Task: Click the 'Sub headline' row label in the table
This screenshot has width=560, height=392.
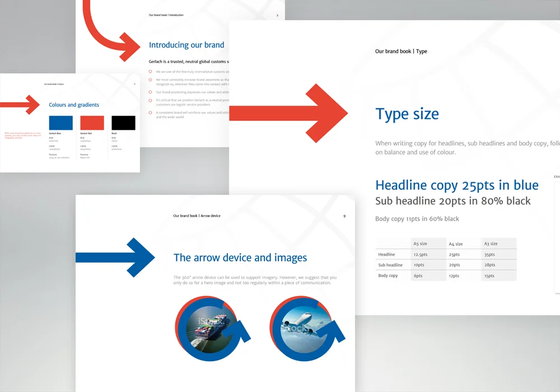Action: click(390, 265)
